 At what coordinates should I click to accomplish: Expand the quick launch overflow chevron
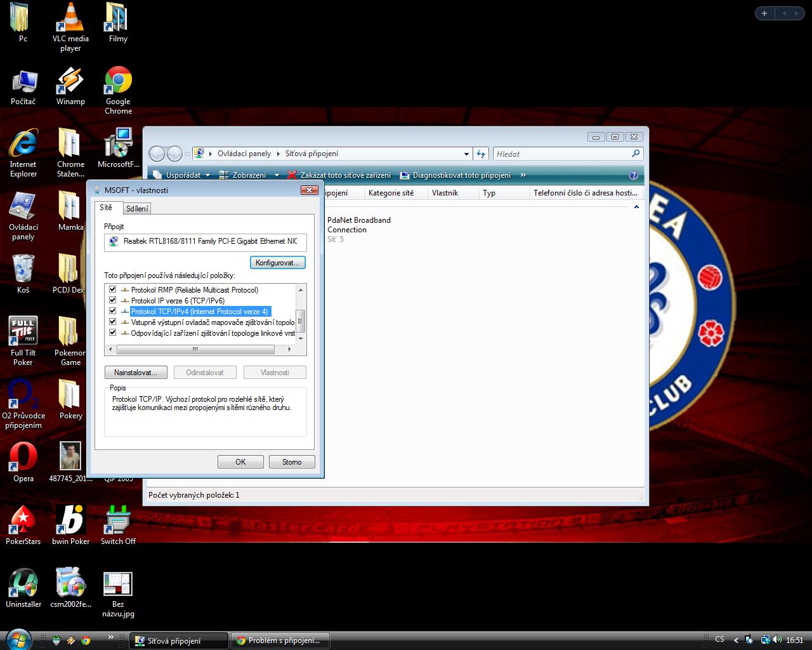(x=111, y=637)
